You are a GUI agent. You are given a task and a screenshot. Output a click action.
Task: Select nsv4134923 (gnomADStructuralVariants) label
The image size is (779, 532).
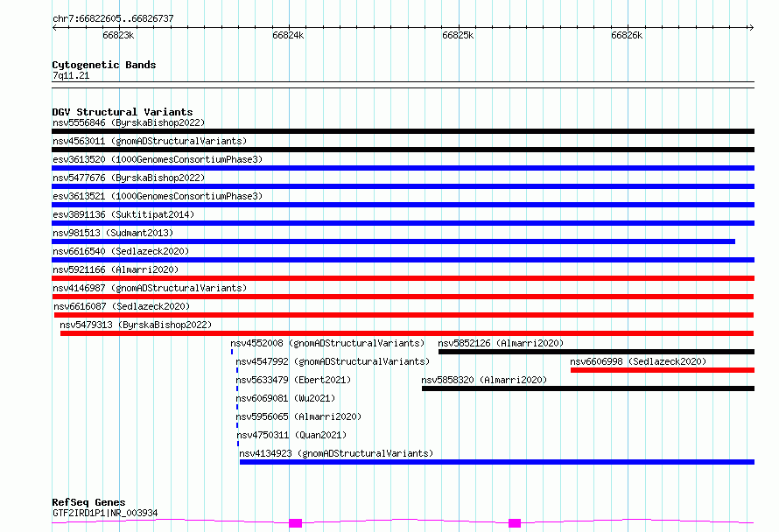tap(336, 453)
